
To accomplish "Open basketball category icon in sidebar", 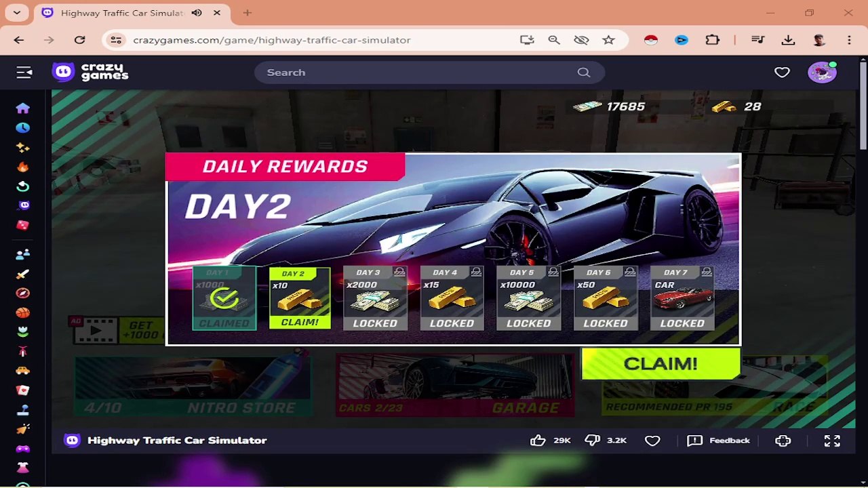I will click(x=23, y=312).
